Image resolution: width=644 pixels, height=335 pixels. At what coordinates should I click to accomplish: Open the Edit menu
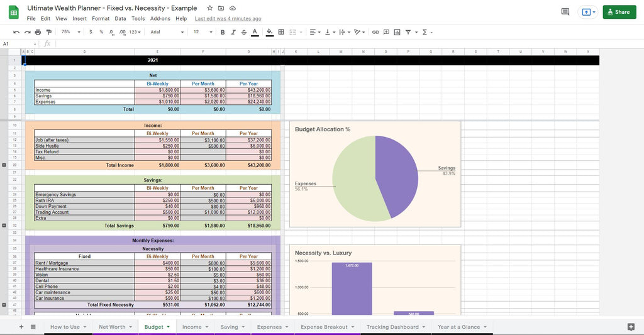pyautogui.click(x=45, y=18)
